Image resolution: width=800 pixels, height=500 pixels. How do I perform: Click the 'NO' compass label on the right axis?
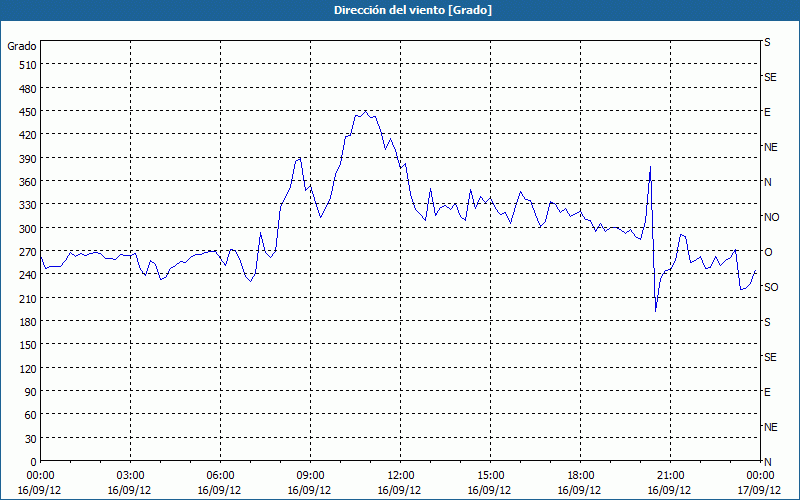click(x=771, y=217)
